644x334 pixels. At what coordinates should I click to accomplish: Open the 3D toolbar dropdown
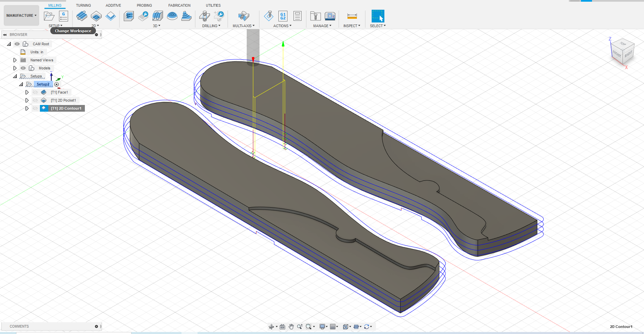[x=157, y=26]
